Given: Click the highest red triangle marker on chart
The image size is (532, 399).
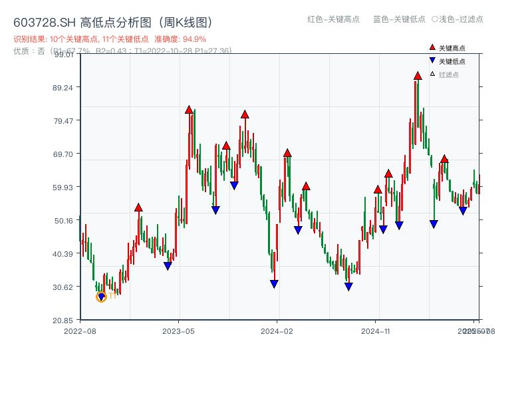Looking at the screenshot, I should click(418, 76).
